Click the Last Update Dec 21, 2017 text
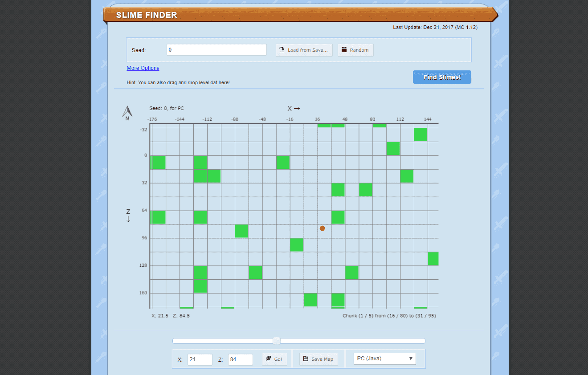 435,27
